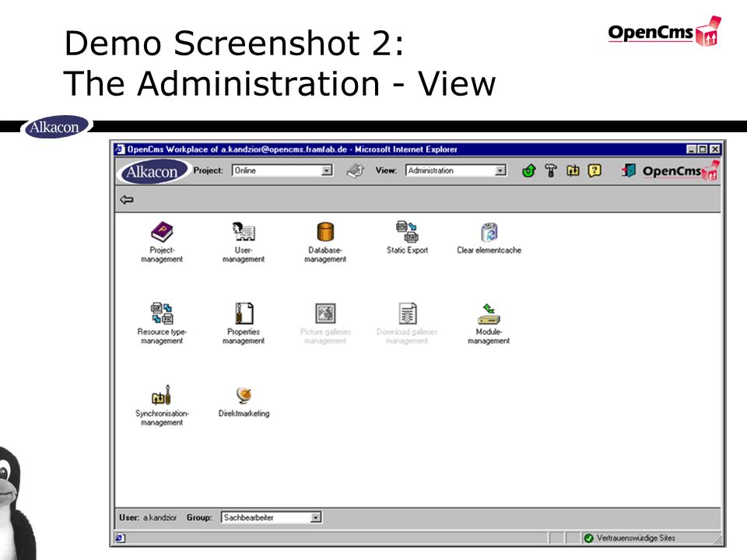
Task: Maximize the Internet Explorer window
Action: 702,149
